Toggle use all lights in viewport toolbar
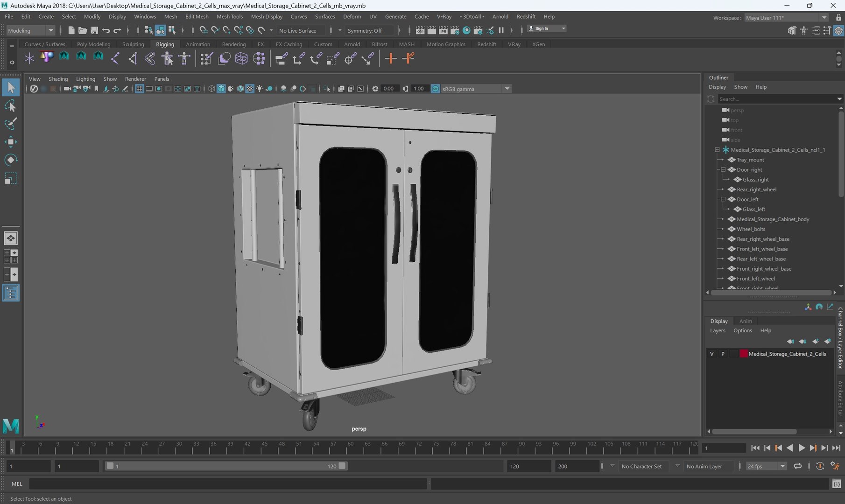Image resolution: width=845 pixels, height=504 pixels. 260,89
